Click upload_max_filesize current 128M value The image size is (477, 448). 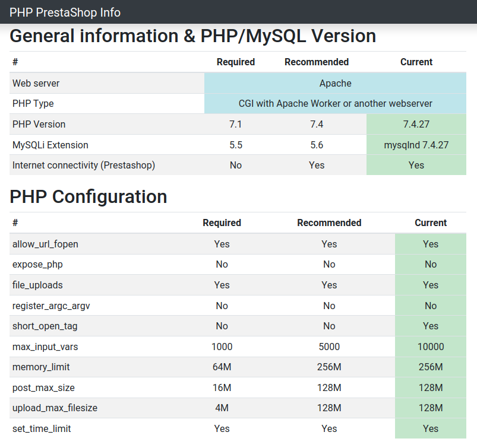pyautogui.click(x=431, y=408)
